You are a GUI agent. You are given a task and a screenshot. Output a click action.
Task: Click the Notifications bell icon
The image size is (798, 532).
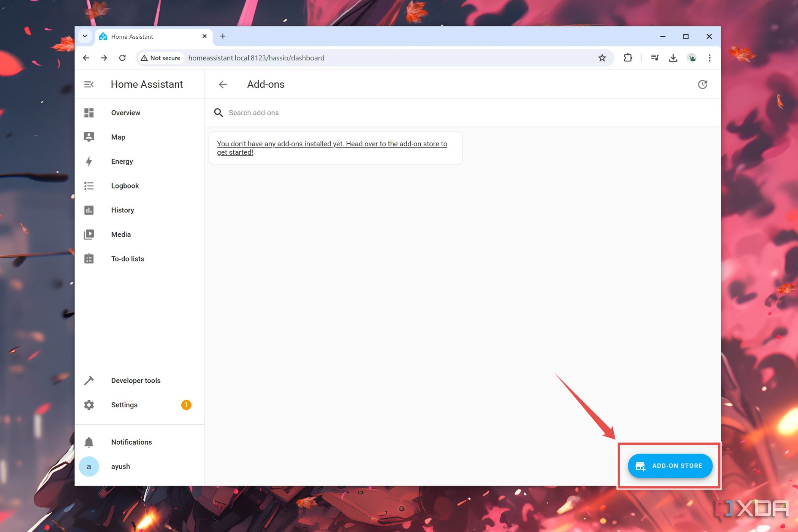(x=89, y=442)
